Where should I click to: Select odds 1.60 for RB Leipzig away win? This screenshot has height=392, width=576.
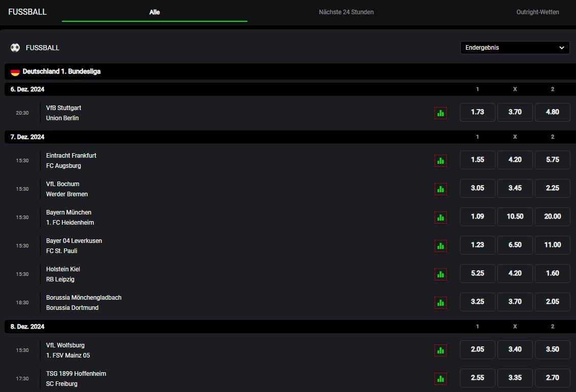[553, 273]
